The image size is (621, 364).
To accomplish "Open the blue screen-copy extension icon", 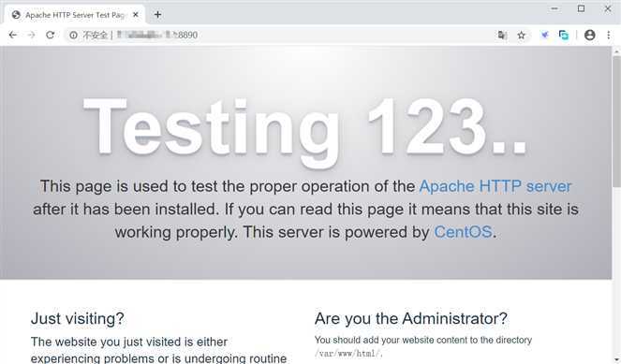I will tap(564, 36).
